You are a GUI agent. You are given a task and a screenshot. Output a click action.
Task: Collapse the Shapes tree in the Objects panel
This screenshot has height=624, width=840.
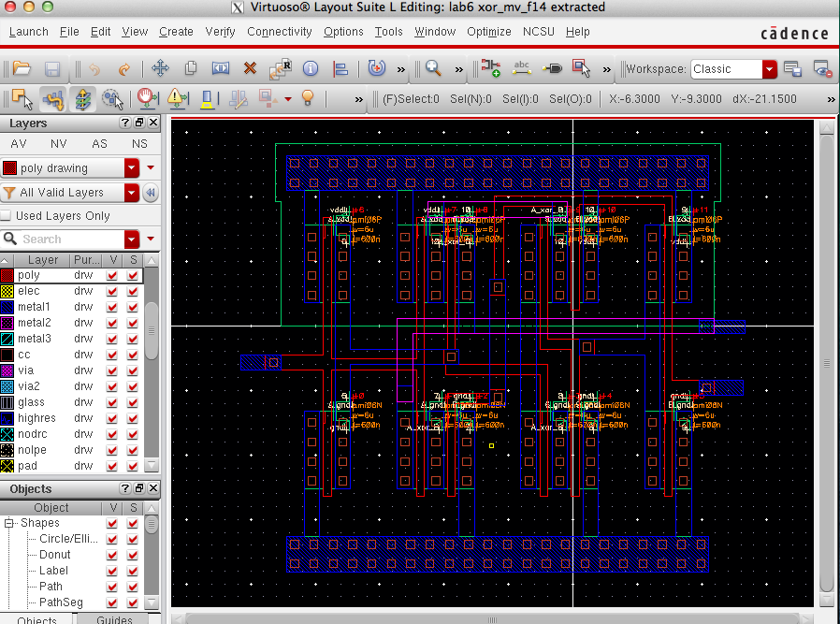click(x=7, y=523)
